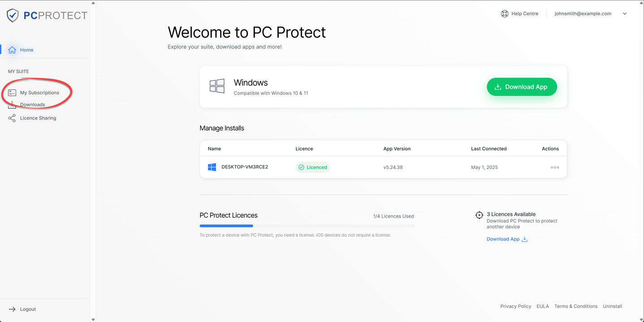Click the May 1, 2025 last connected cell
The height and width of the screenshot is (322, 644).
pos(484,168)
